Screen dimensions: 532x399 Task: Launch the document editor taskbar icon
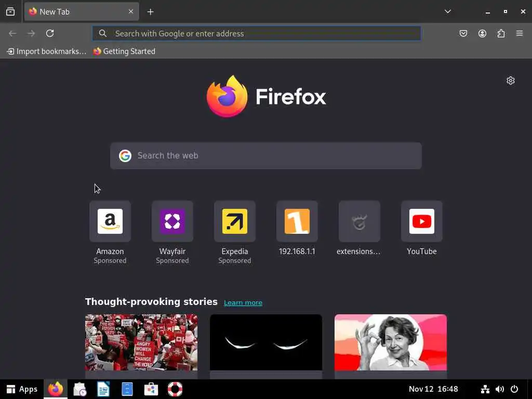[103, 389]
